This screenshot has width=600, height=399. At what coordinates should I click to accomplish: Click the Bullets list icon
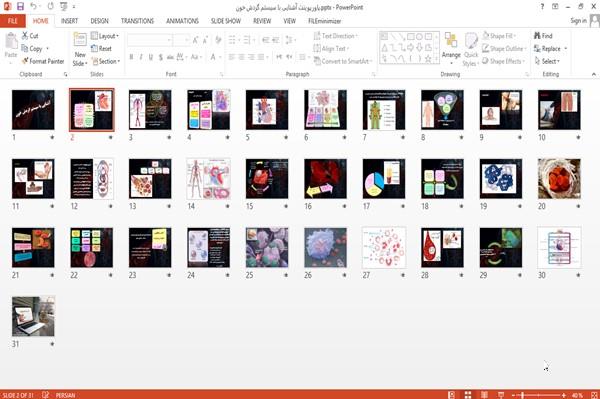[x=233, y=40]
